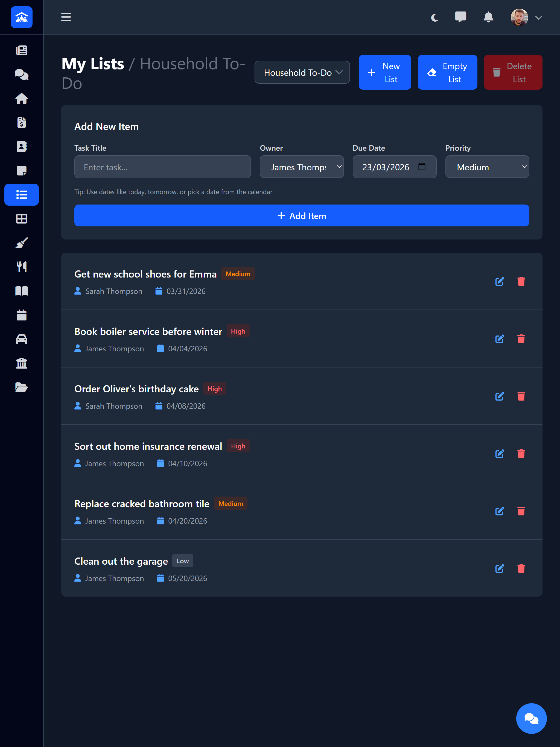
Task: Open the recipes book icon in sidebar
Action: click(x=21, y=291)
